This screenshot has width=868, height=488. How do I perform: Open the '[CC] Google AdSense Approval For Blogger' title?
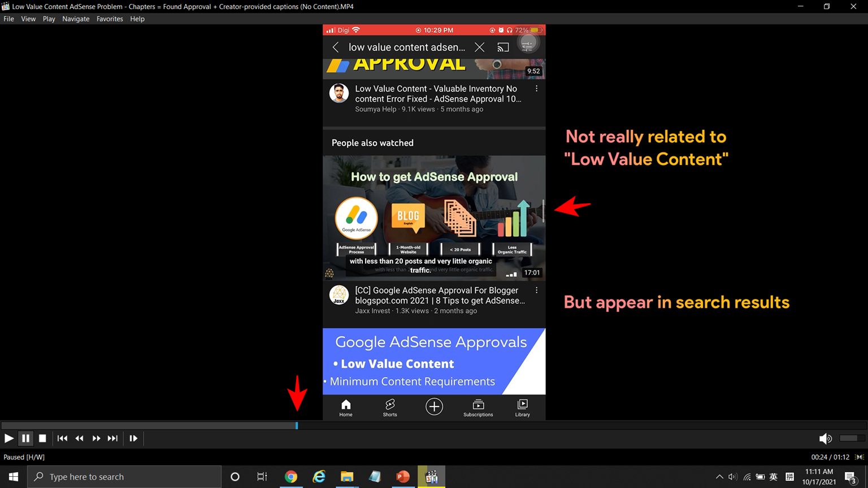coord(440,295)
